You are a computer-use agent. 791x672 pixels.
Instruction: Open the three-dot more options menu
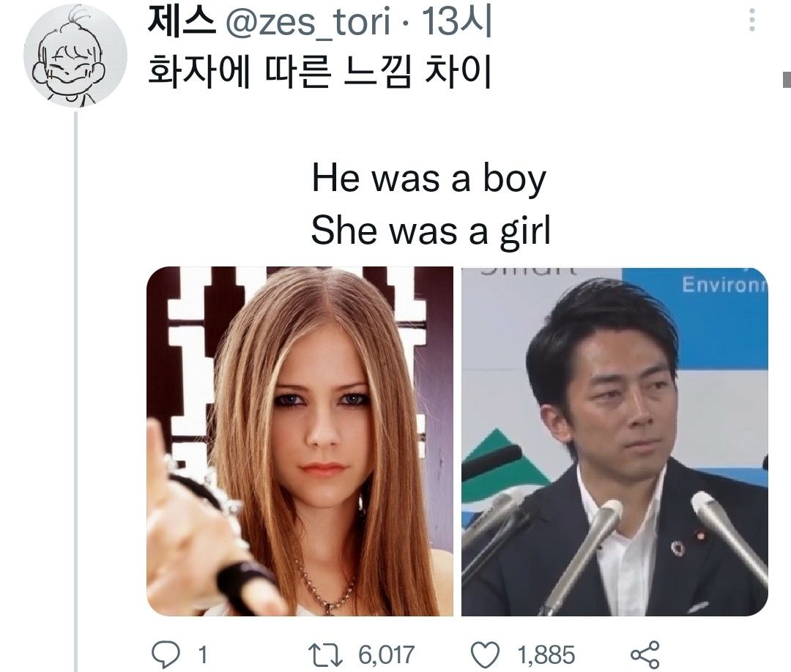point(751,20)
